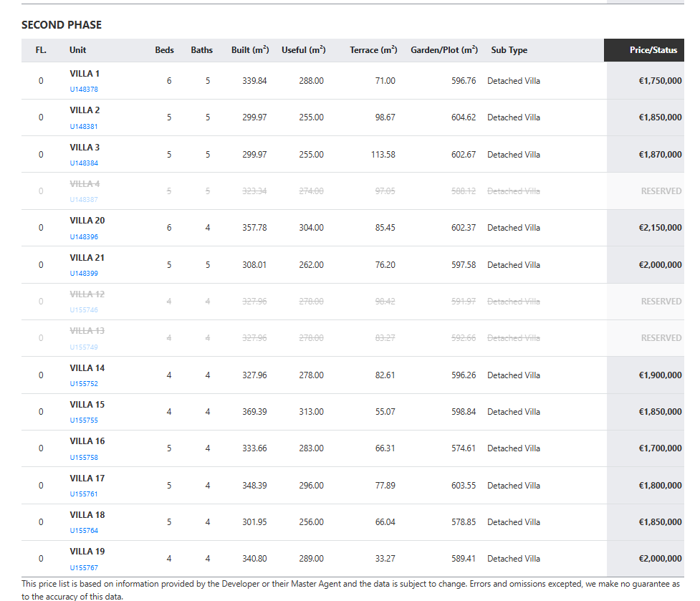Open unit link U155764 under Villa 18
Screen dimensions: 700x601
click(x=84, y=531)
